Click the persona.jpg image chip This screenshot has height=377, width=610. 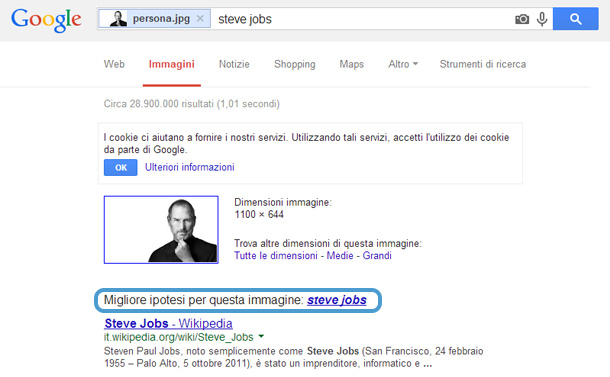point(154,19)
